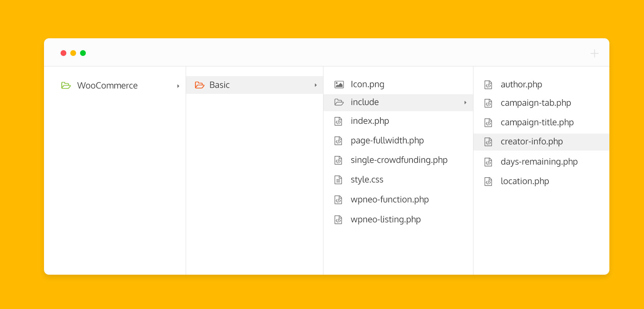The height and width of the screenshot is (309, 644).
Task: Open the index.php file name
Action: coord(370,121)
